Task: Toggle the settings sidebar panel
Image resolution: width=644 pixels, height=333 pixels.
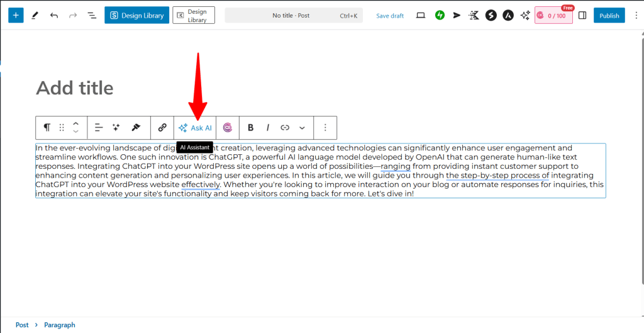Action: (x=582, y=16)
